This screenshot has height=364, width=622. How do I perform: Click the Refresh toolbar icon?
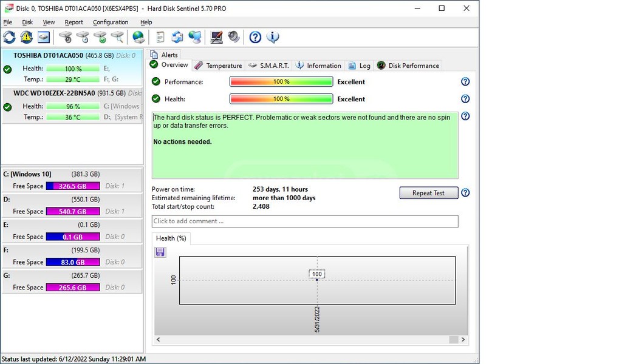(9, 37)
